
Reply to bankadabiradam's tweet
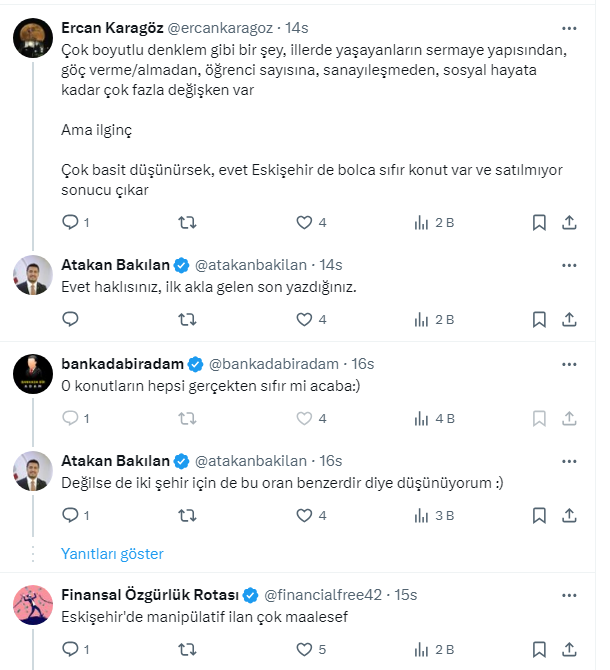[70, 418]
